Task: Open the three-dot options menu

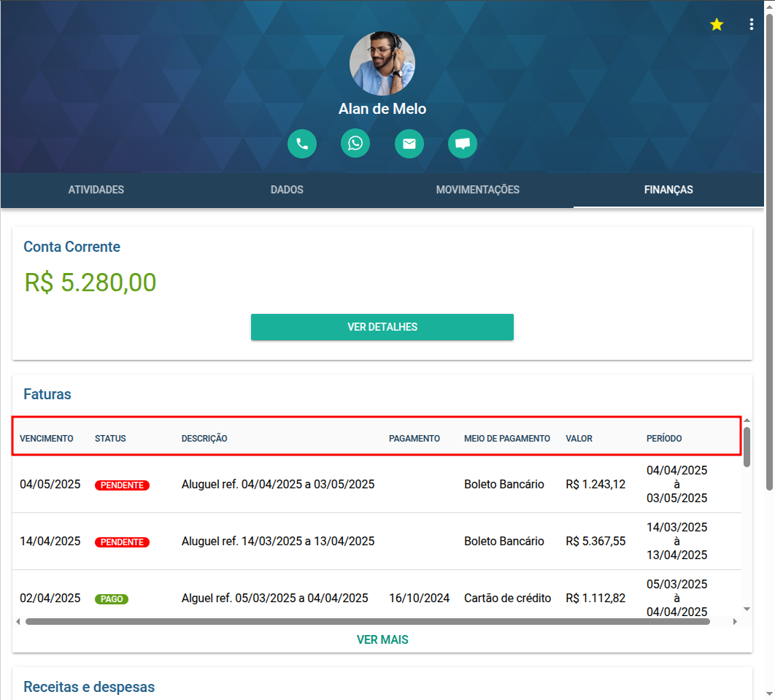Action: pos(751,24)
